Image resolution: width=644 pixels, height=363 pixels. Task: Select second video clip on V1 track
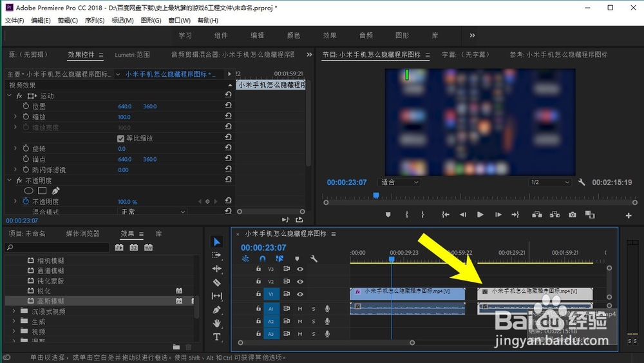535,293
